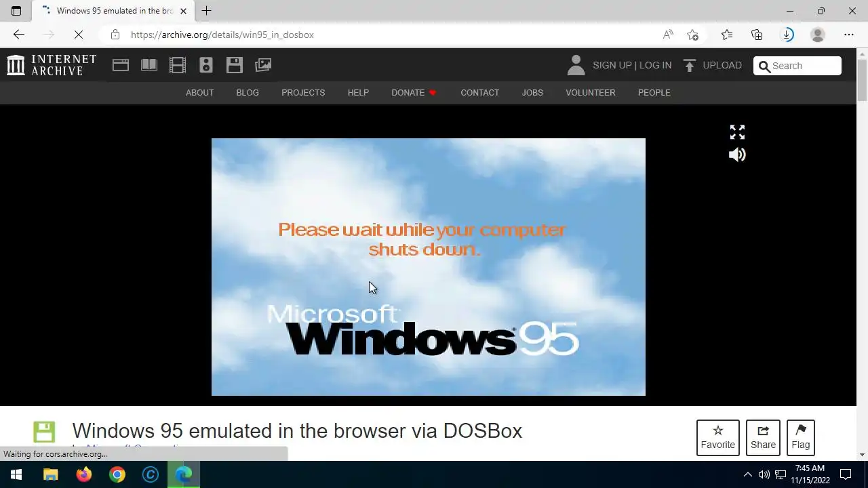Open the PROJECTS menu item
Screen dimensions: 868x488
tap(303, 92)
